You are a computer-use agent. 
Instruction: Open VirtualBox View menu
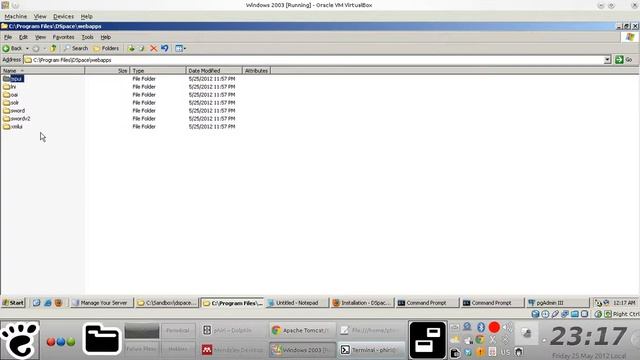tap(40, 16)
